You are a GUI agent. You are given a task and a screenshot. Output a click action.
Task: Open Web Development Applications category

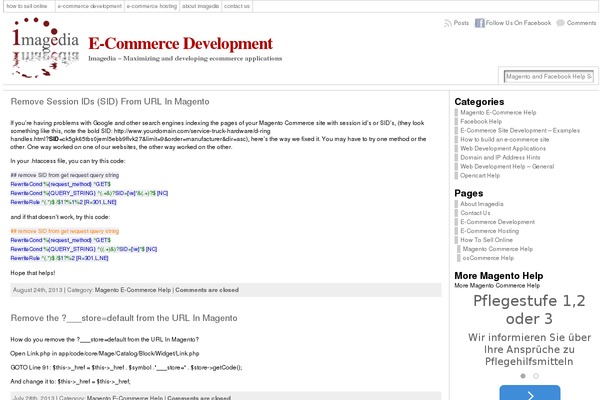point(503,149)
